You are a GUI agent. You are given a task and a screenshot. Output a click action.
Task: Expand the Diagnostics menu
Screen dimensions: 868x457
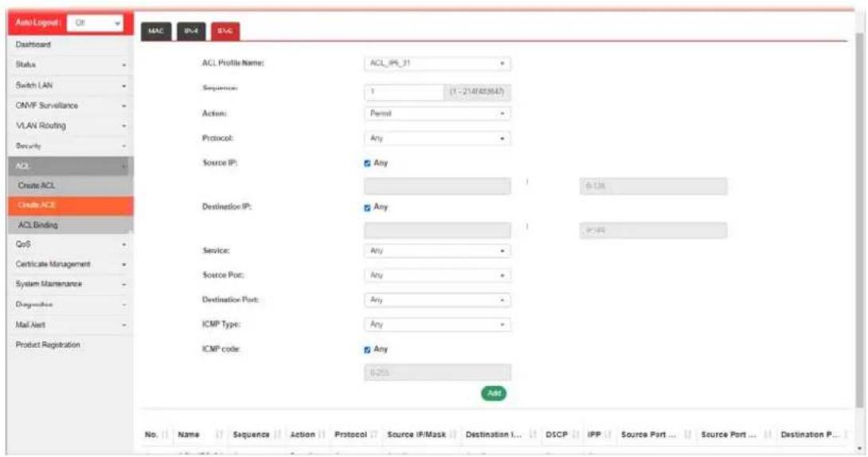point(70,304)
